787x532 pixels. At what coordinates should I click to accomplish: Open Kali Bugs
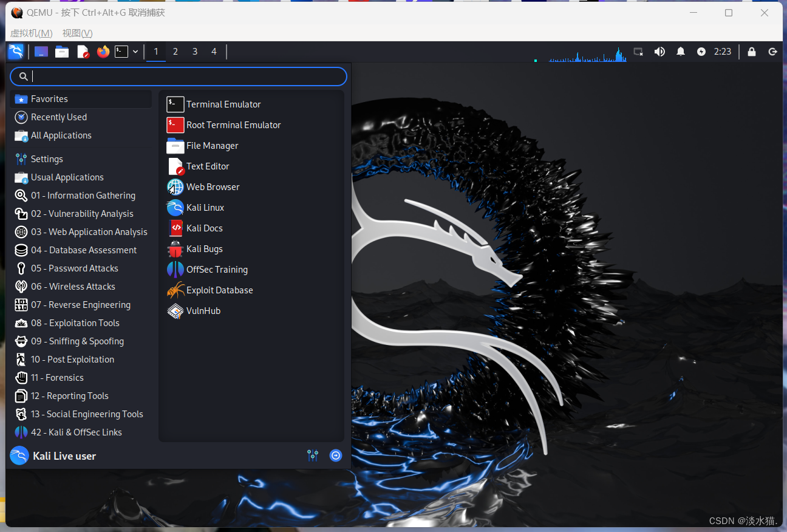point(251,249)
